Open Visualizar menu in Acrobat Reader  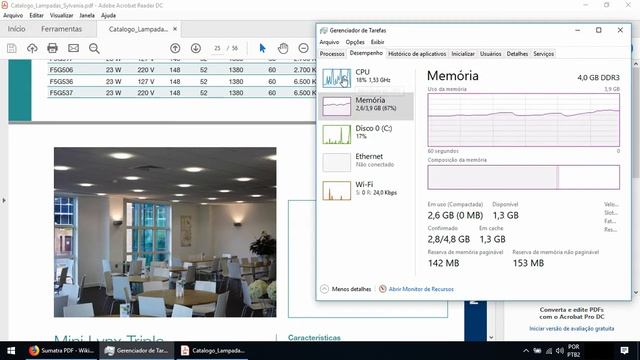click(62, 16)
